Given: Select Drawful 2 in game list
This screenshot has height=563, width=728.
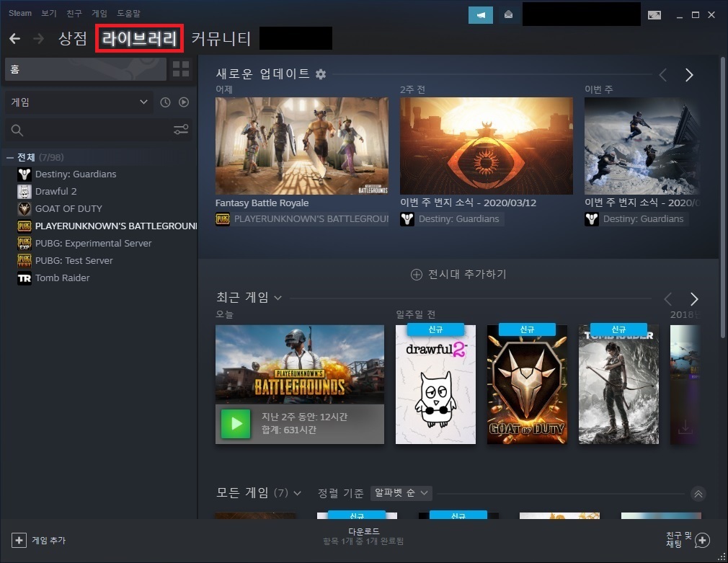Looking at the screenshot, I should click(56, 191).
